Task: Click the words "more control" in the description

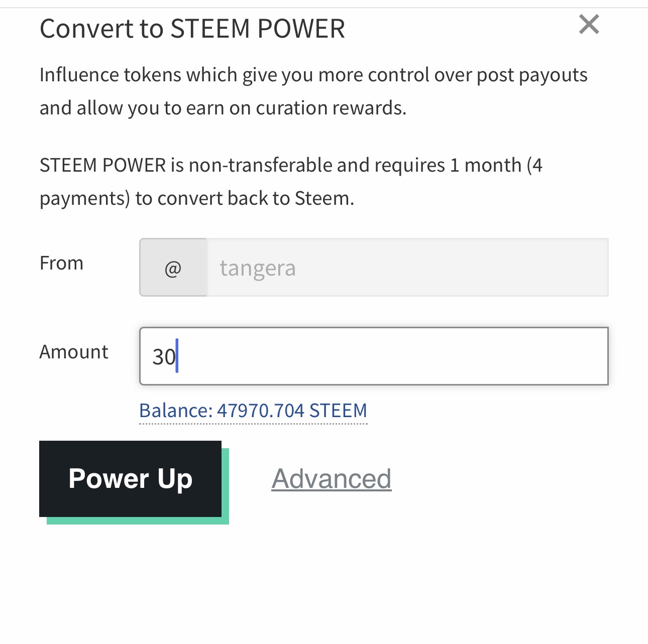Action: pyautogui.click(x=374, y=75)
